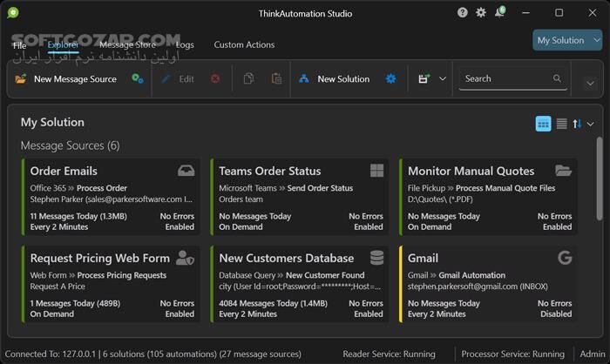
Task: Expand the sort options chevron
Action: point(590,124)
